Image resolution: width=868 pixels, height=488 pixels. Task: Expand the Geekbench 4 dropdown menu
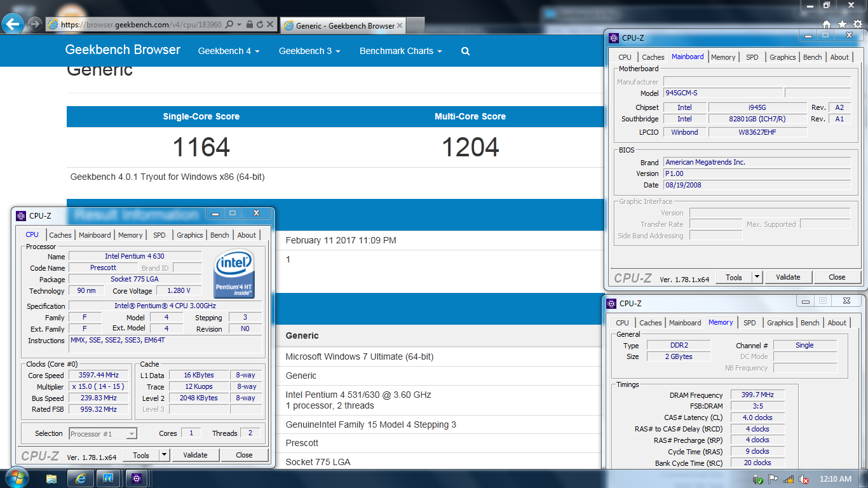[x=229, y=51]
